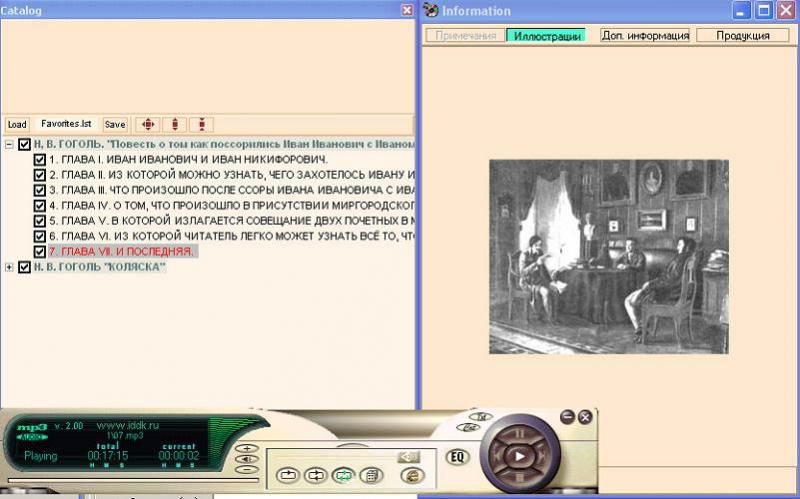This screenshot has width=800, height=499.
Task: Click the Internet Explorer icon in player
Action: [x=411, y=476]
